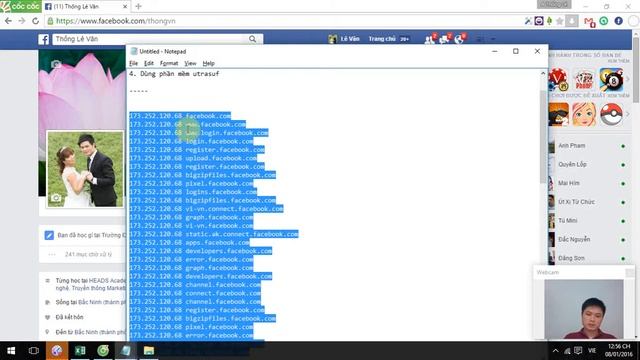640x360 pixels.
Task: Click the tools icon in the address bar
Action: click(x=528, y=21)
